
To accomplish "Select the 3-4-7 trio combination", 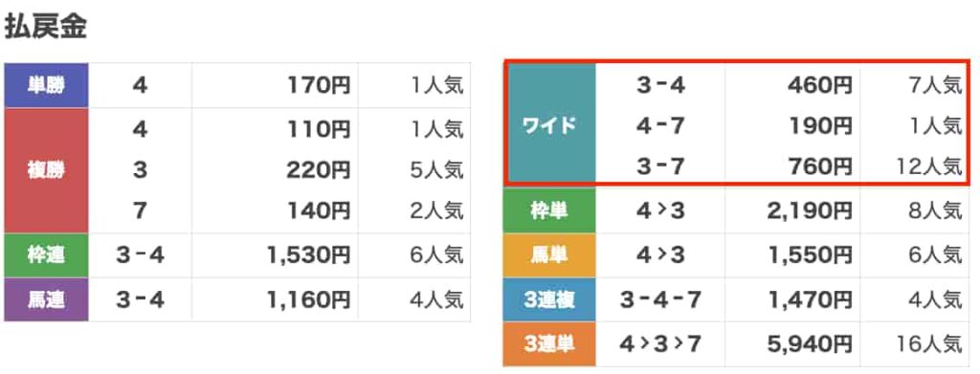I will 660,299.
